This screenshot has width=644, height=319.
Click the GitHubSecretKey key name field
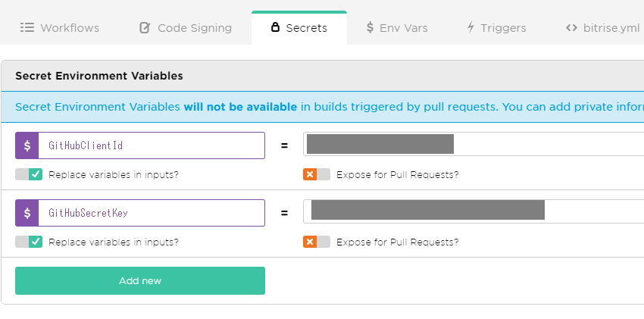pos(152,213)
